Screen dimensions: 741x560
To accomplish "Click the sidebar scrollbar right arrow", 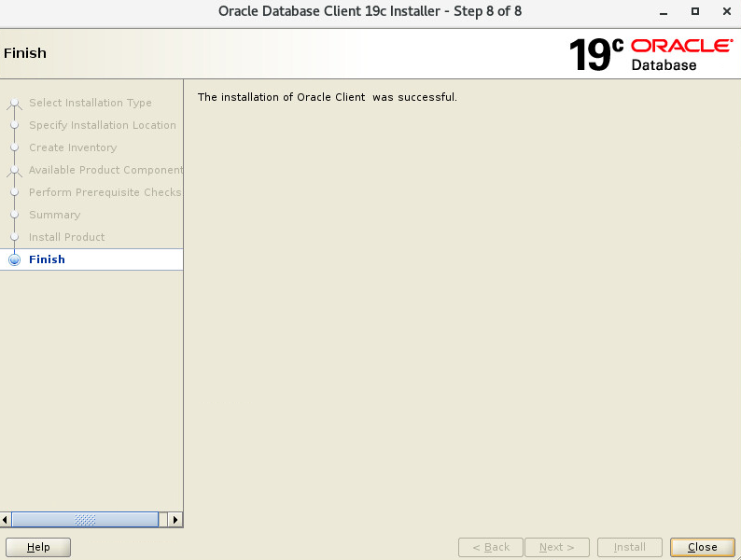I will coord(175,520).
